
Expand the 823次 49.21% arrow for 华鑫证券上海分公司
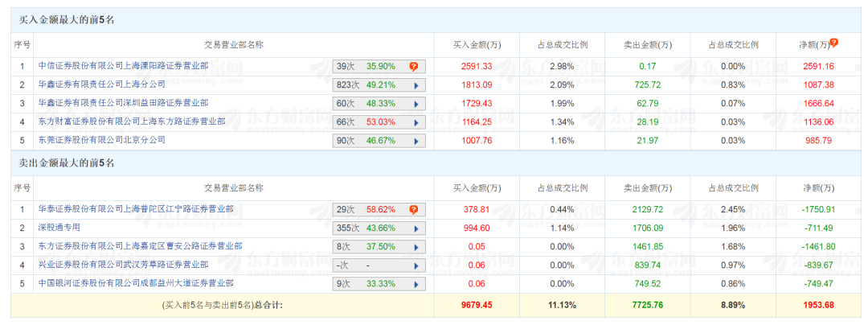click(416, 85)
